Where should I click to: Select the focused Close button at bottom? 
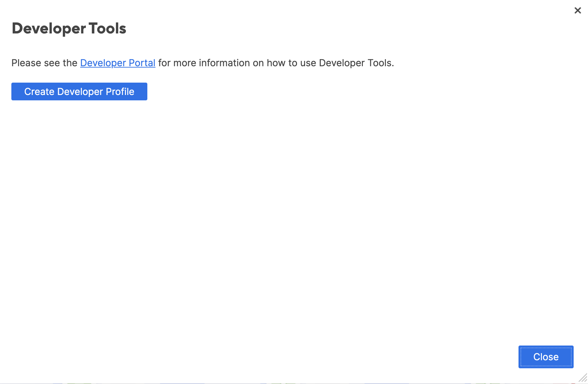tap(546, 357)
